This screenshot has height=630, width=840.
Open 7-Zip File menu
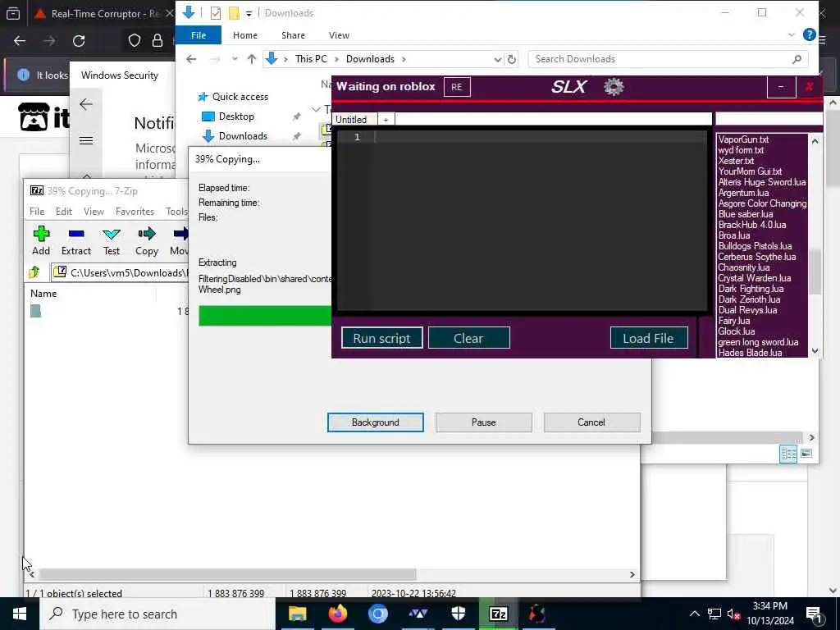[37, 212]
